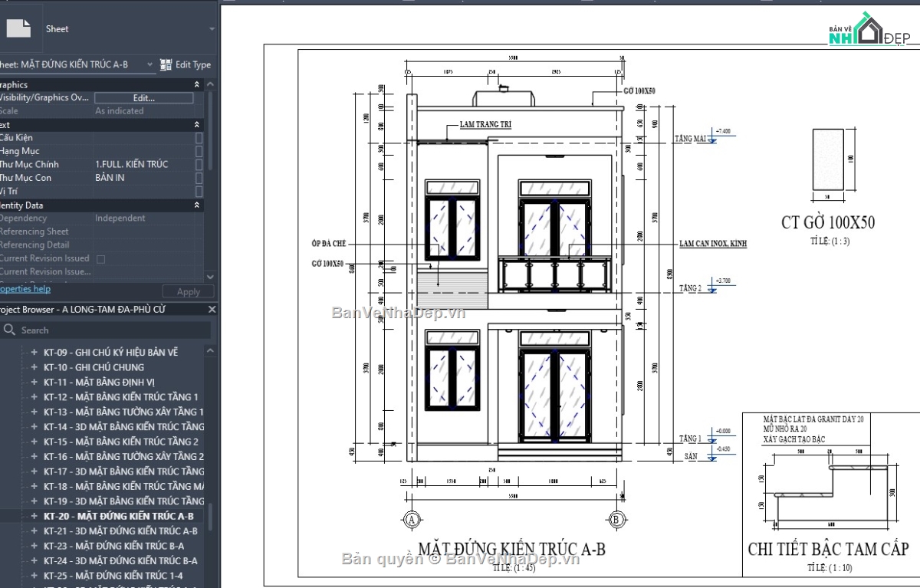Click the Properties panel scroll down arrow
Viewport: 920px width, 588px height.
pyautogui.click(x=211, y=276)
